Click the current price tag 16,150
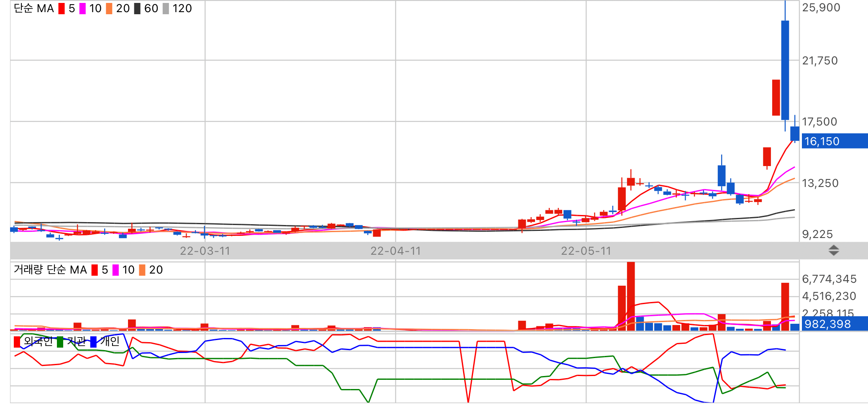Screen dimensions: 868x412 [834, 141]
